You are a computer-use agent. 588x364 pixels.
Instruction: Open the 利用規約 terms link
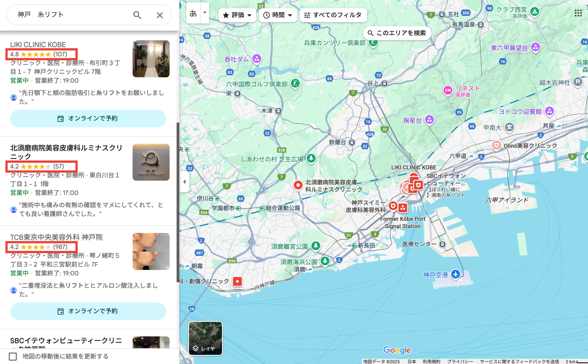(431, 361)
